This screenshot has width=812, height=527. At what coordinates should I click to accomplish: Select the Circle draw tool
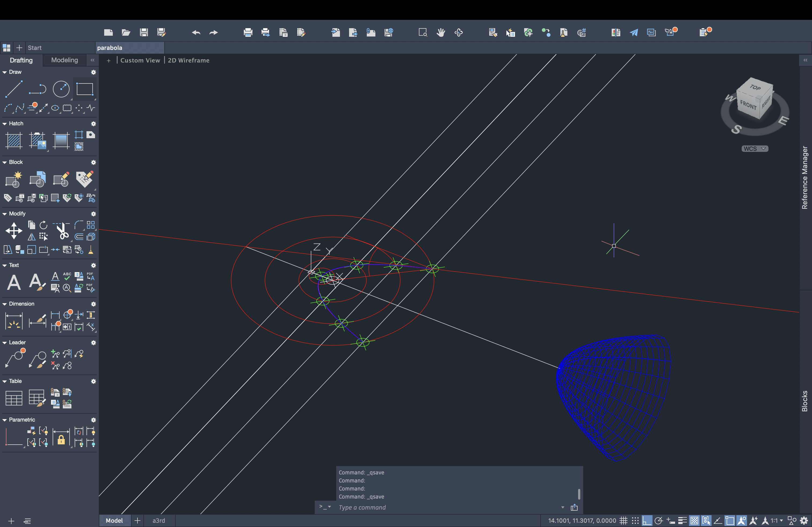click(x=61, y=89)
